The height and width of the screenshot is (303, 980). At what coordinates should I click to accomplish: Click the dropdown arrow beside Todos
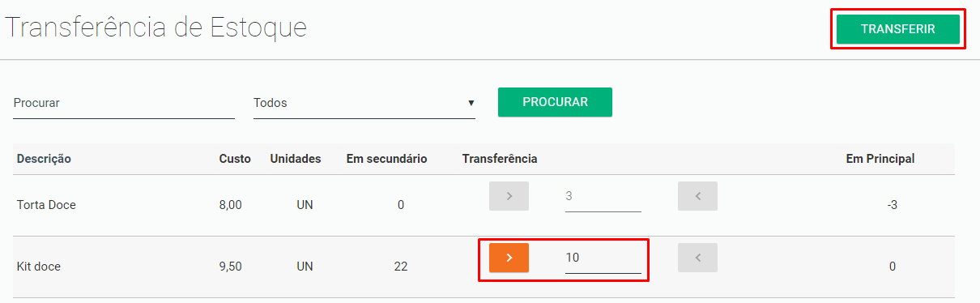[471, 103]
